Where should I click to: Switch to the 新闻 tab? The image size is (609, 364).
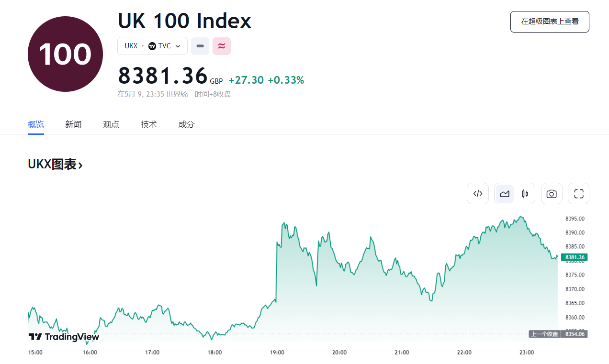pyautogui.click(x=73, y=124)
